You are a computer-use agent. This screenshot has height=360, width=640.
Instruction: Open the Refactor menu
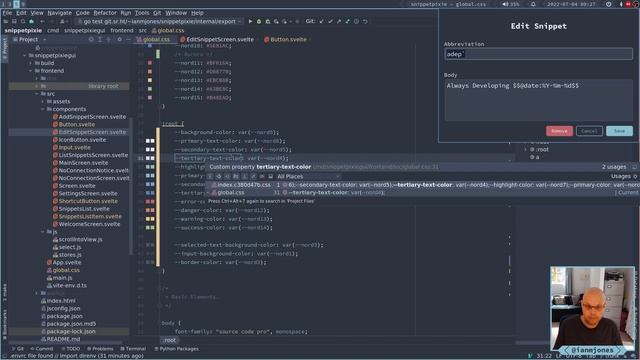(x=105, y=13)
